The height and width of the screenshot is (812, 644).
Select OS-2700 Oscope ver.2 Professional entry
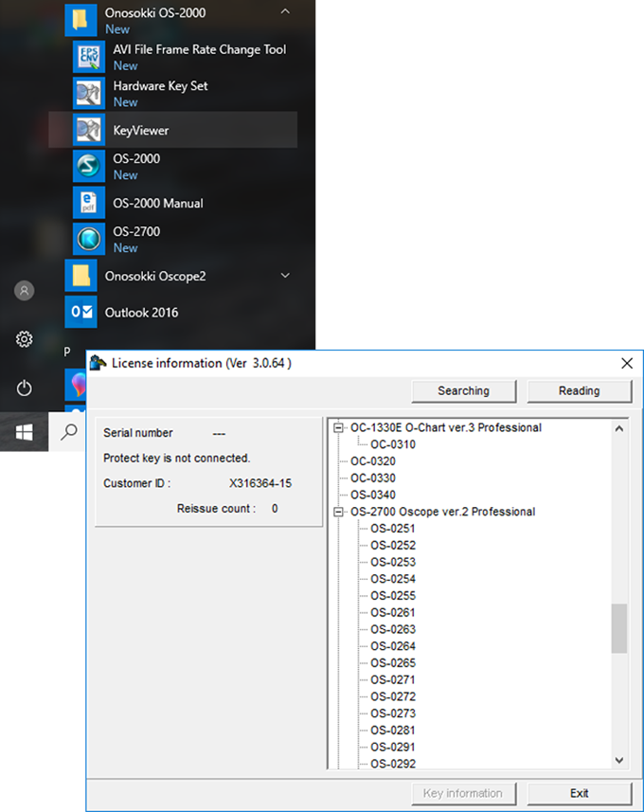point(442,512)
